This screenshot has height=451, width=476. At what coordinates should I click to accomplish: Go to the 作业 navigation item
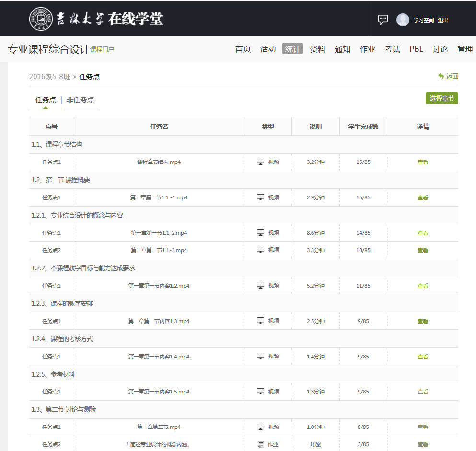(x=367, y=49)
